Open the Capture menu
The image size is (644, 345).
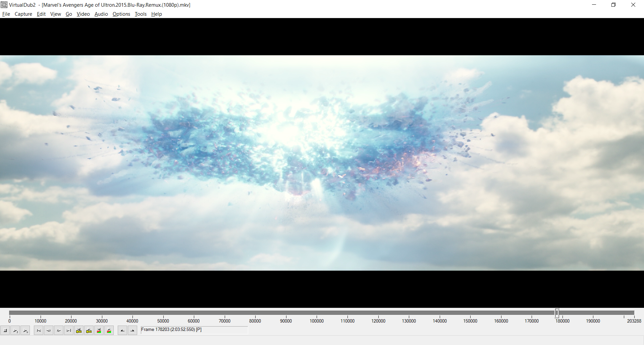[x=23, y=14]
